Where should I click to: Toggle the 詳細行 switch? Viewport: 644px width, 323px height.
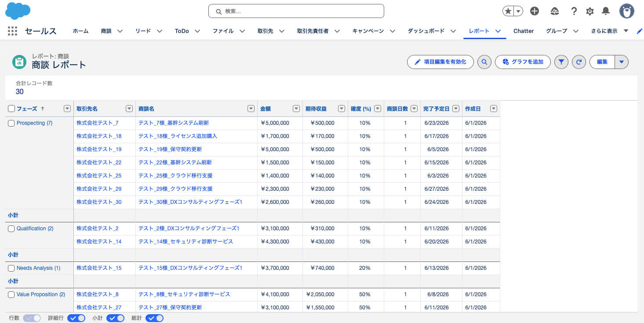tap(76, 318)
